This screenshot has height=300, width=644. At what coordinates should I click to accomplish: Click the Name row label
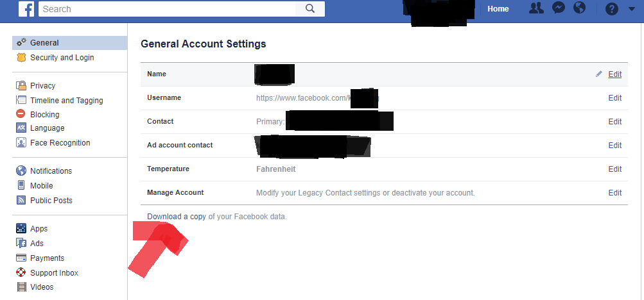[157, 74]
